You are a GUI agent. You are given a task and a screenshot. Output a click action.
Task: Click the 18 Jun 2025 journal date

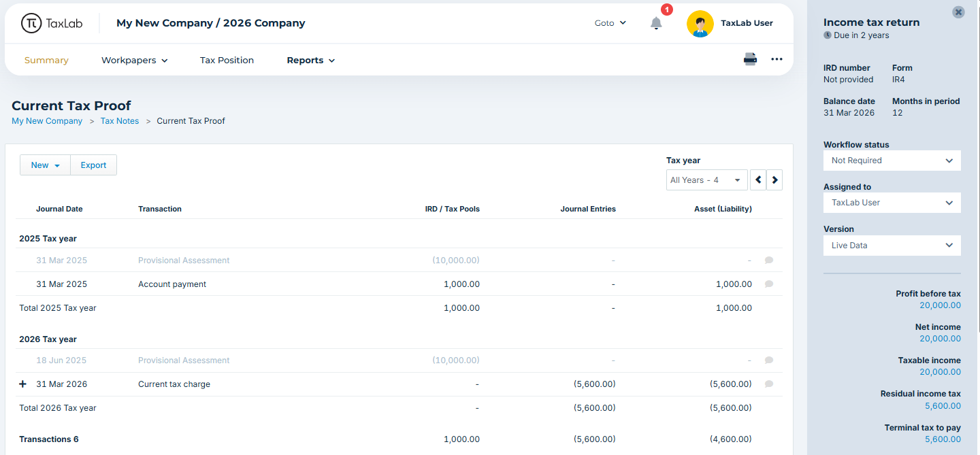(x=61, y=360)
